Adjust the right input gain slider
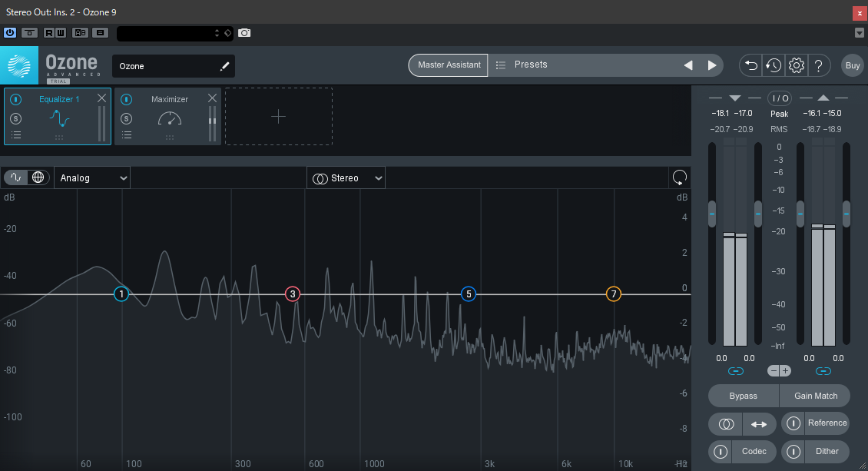 (758, 214)
